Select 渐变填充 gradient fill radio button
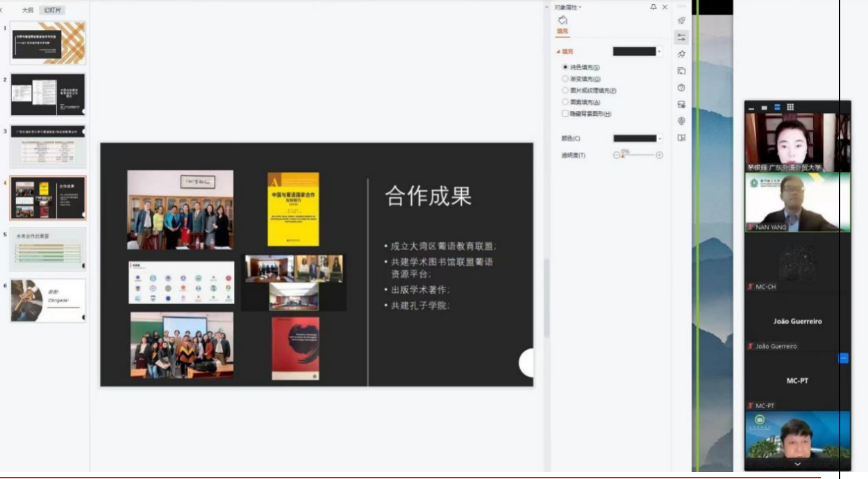Screen dimensions: 868x479 click(565, 78)
